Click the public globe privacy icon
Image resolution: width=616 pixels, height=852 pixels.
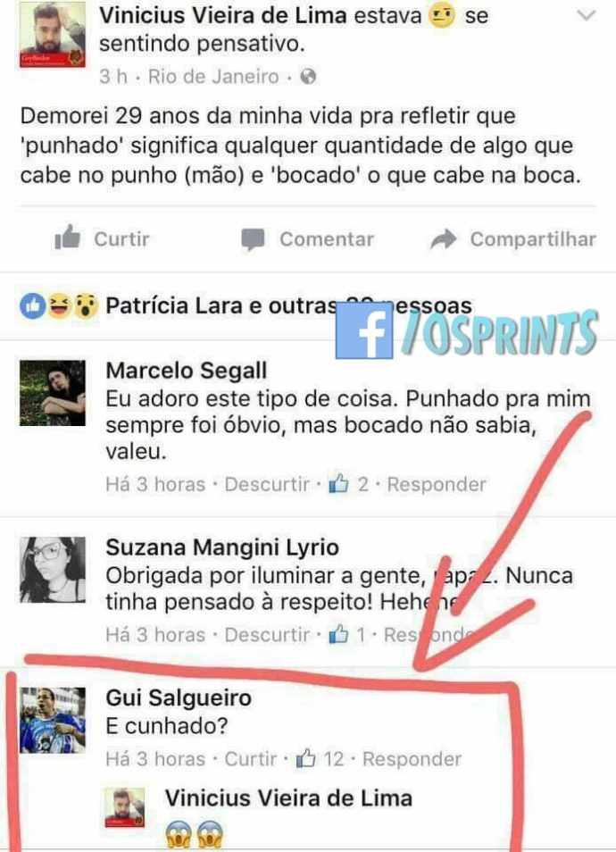[x=308, y=77]
